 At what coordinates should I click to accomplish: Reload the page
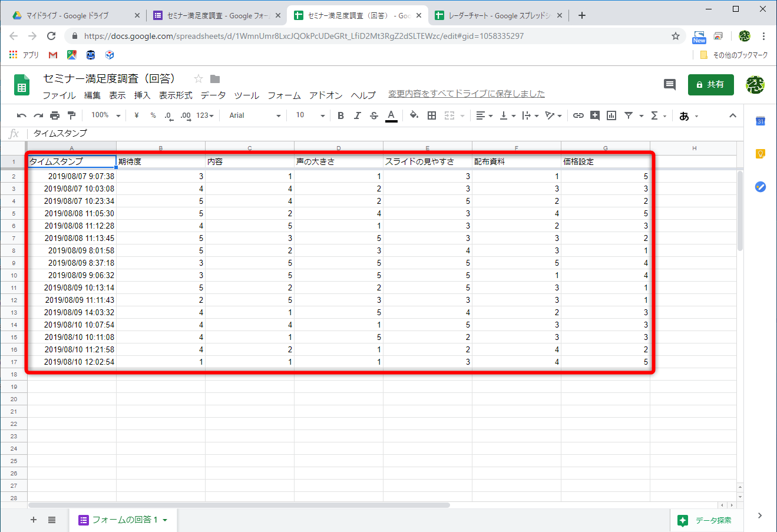tap(51, 36)
